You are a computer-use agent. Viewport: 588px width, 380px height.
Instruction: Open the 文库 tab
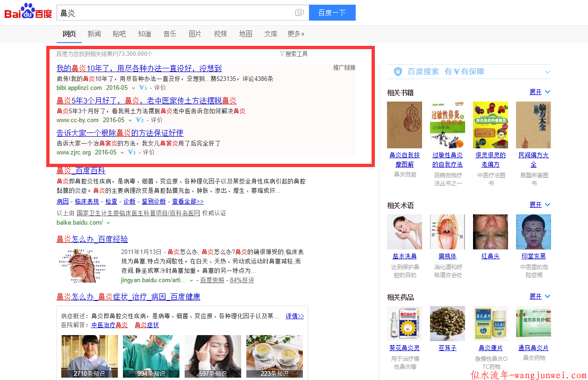click(271, 34)
